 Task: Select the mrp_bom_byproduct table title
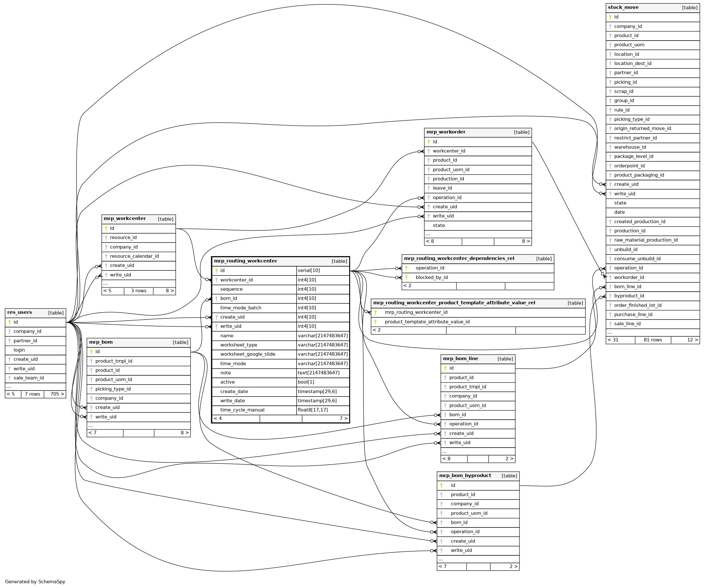tap(465, 475)
